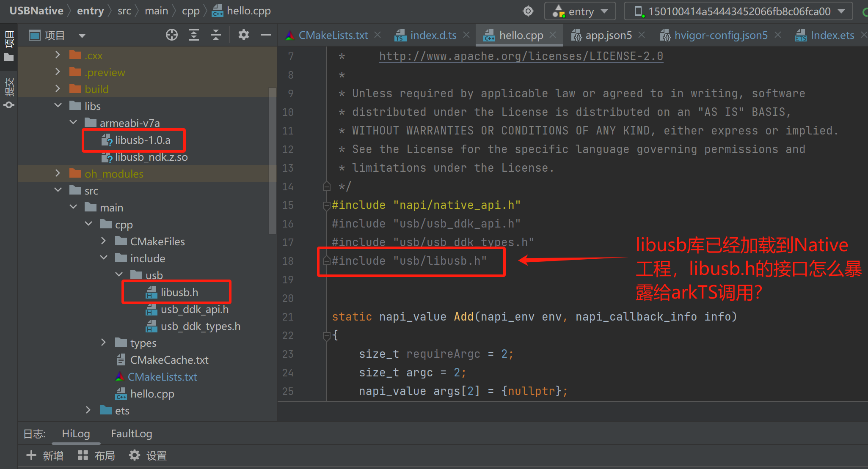This screenshot has width=868, height=469.
Task: Click the 新增 add button in log panel
Action: [45, 455]
